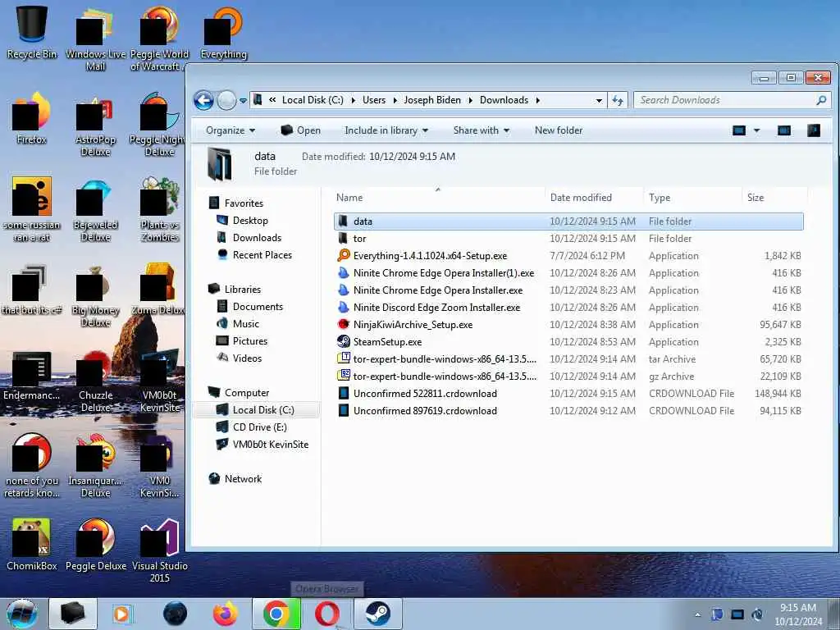Click the refresh button beside the address bar
Image resolution: width=840 pixels, height=630 pixels.
click(x=618, y=100)
